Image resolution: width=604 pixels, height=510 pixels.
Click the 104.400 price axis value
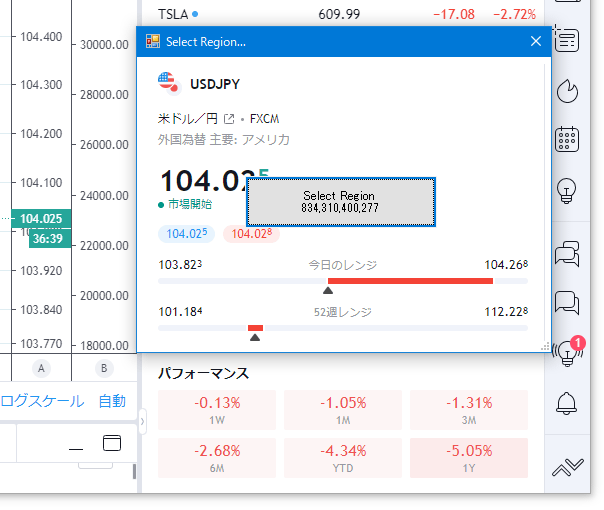pyautogui.click(x=41, y=37)
